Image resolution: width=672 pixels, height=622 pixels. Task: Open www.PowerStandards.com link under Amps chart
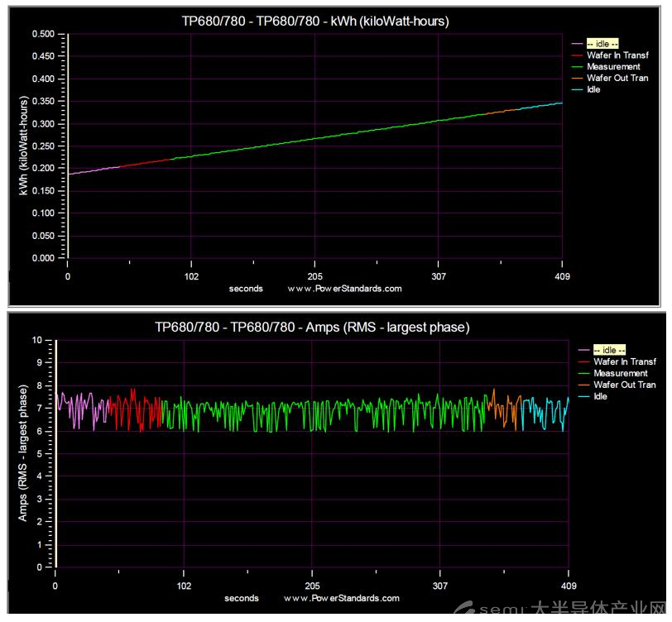coord(341,598)
